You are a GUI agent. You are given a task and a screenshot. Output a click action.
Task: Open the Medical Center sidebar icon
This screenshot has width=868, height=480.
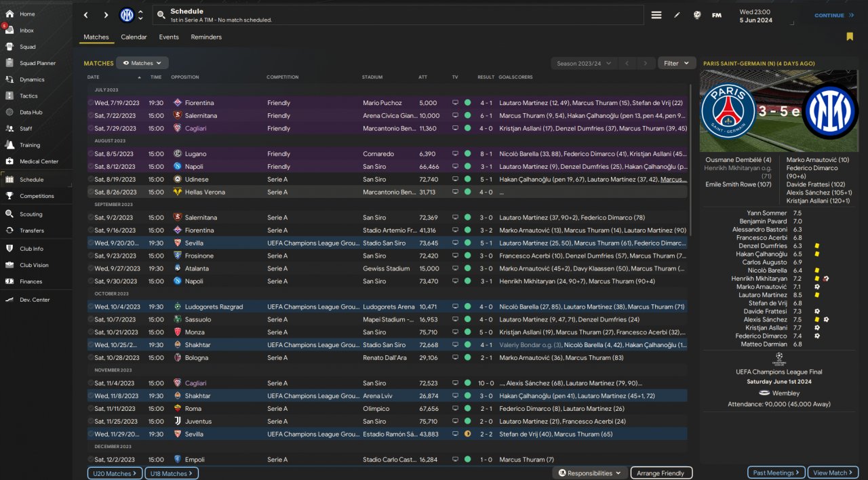9,161
